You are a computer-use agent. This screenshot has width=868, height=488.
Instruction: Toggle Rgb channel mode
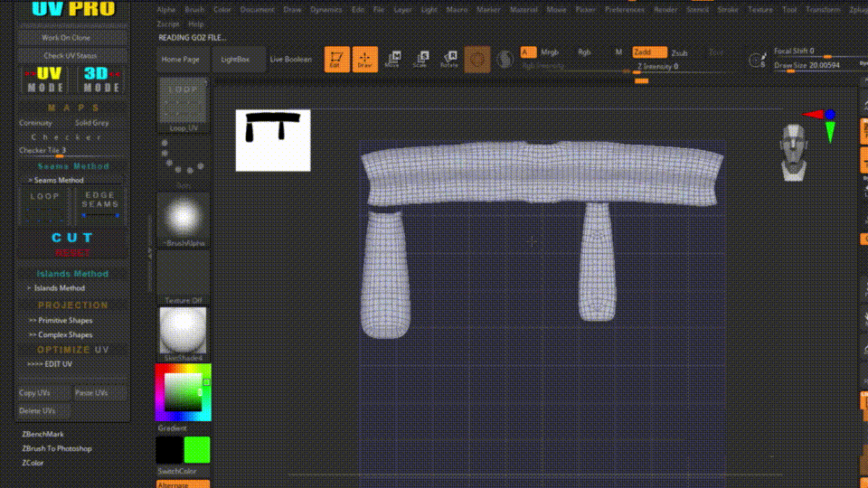tap(584, 52)
